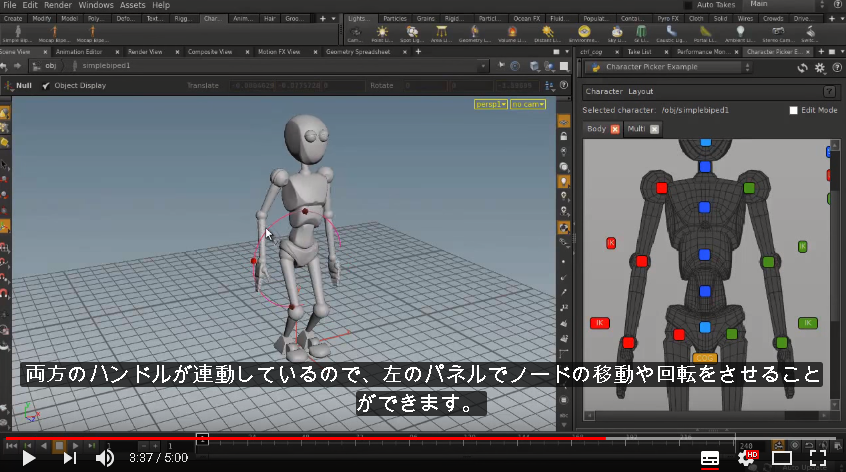
Task: Close the Multi picker tab
Action: (x=654, y=129)
